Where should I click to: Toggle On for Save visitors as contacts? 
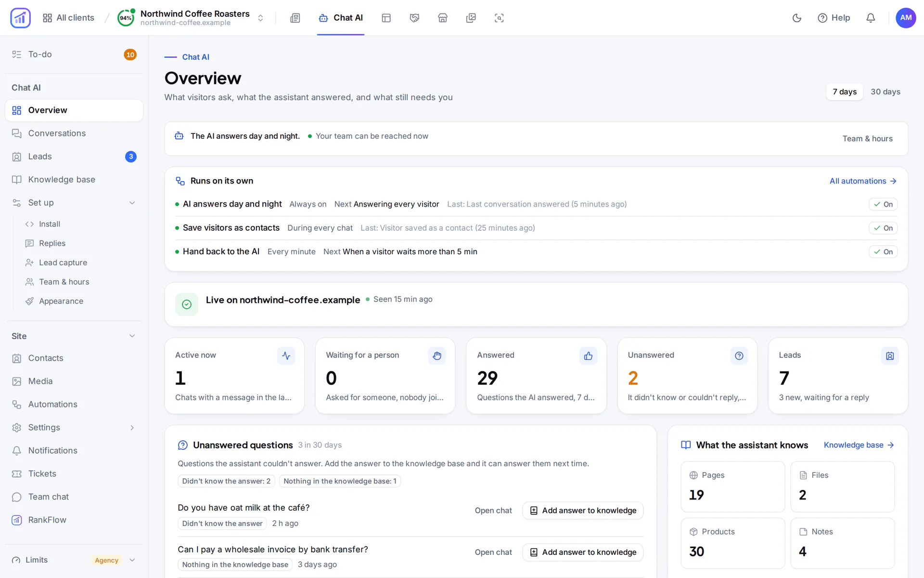pos(883,228)
